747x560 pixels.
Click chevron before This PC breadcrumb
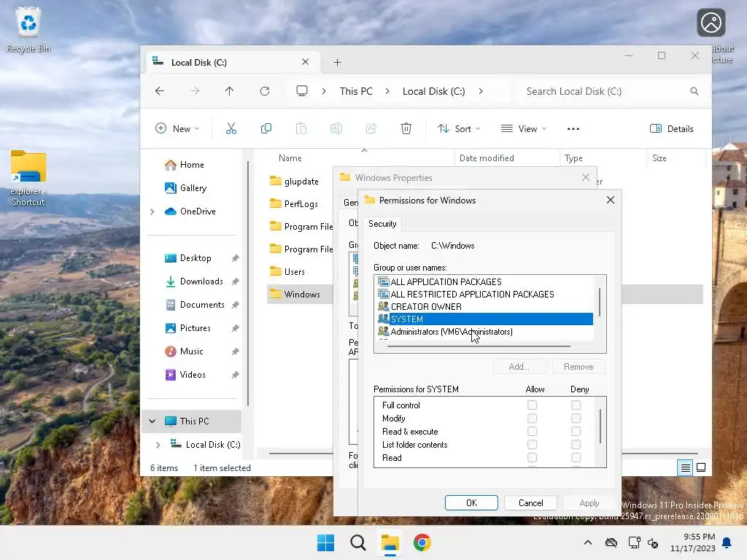(x=324, y=91)
